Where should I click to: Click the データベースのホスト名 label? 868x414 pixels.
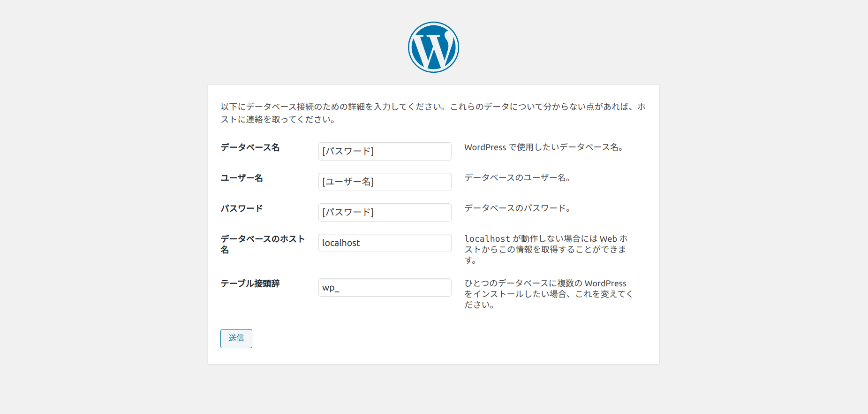pos(263,244)
